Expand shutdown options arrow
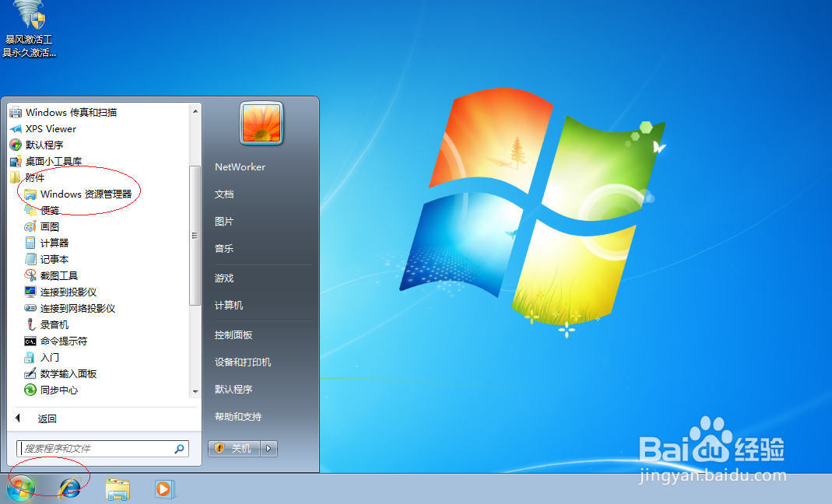Screen dimensions: 832x504 click(x=269, y=448)
